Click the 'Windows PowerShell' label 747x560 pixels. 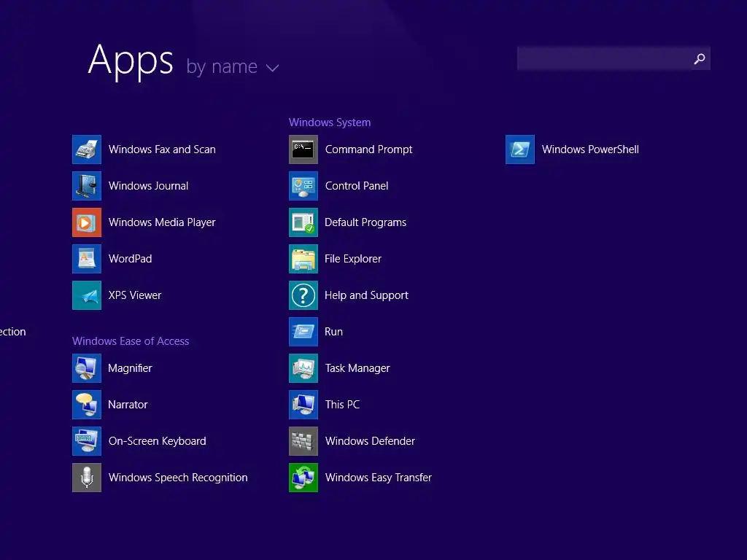(x=590, y=149)
